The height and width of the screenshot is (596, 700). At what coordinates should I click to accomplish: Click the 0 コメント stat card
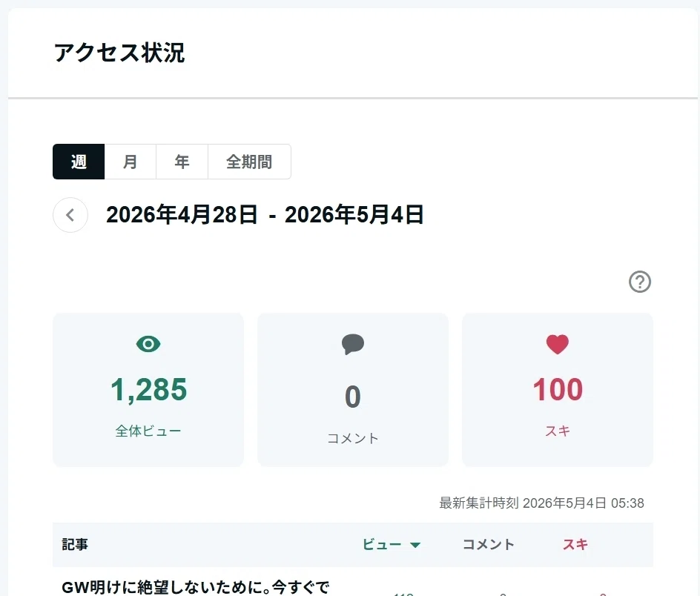click(353, 390)
